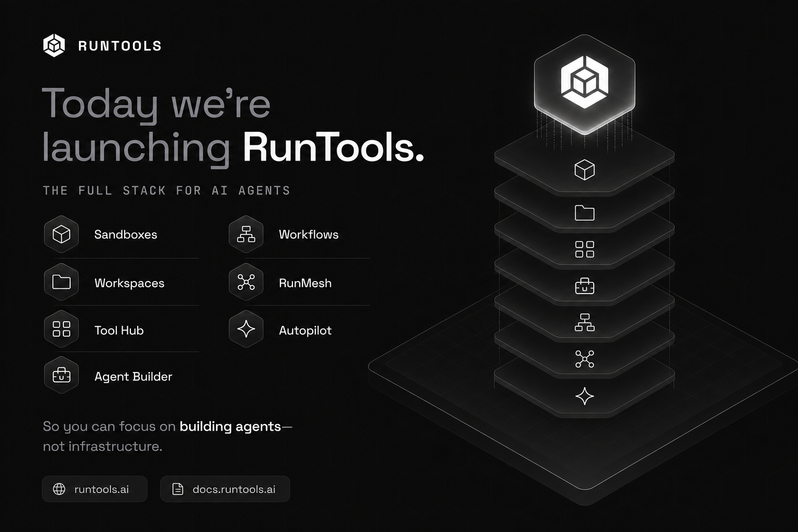This screenshot has width=798, height=532.
Task: Select the glowing RunTools logo atop the stack
Action: (x=584, y=83)
